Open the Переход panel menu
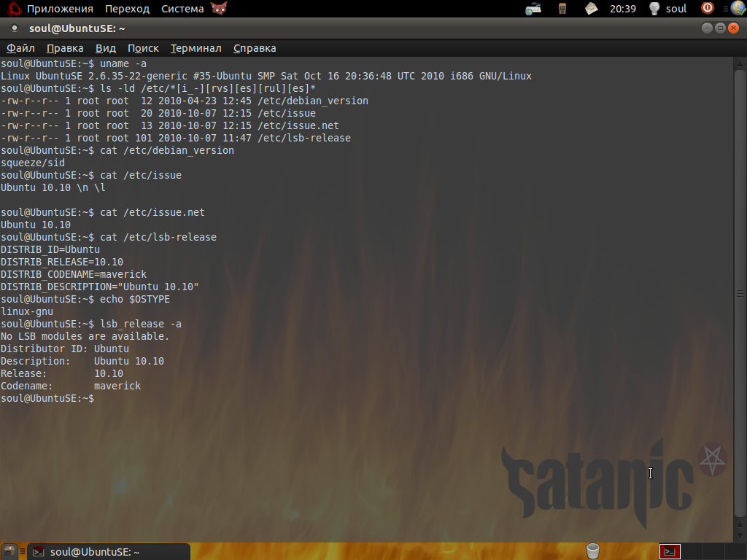The height and width of the screenshot is (560, 747). coord(127,9)
